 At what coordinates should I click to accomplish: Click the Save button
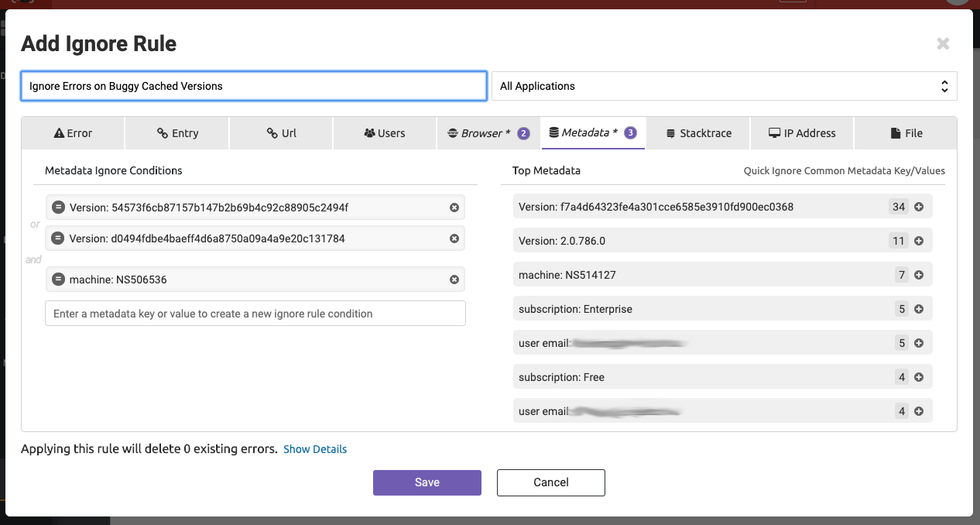pyautogui.click(x=427, y=482)
